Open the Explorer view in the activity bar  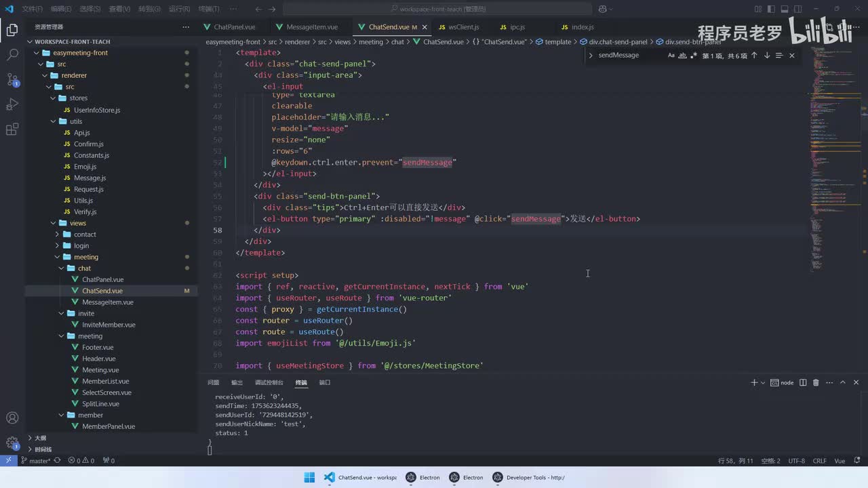tap(12, 30)
